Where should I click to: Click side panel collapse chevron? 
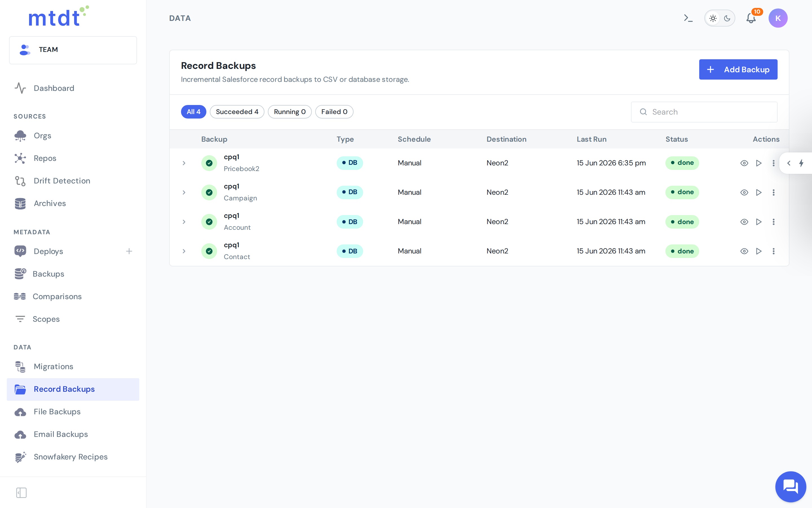click(x=789, y=163)
